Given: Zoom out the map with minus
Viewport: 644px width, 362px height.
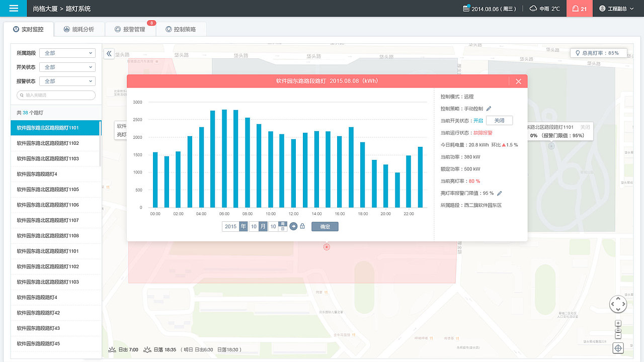Looking at the screenshot, I should 618,336.
